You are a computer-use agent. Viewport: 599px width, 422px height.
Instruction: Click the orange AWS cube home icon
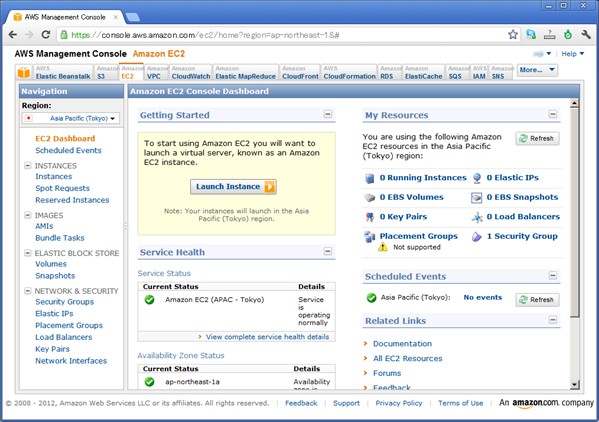pyautogui.click(x=24, y=72)
